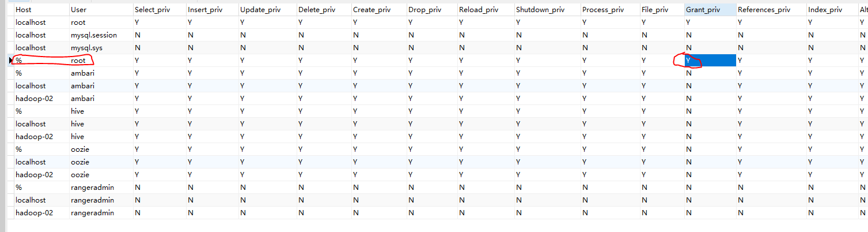
Task: Select Drop_priv Y cell in hadoop-02 oozie row
Action: point(431,175)
